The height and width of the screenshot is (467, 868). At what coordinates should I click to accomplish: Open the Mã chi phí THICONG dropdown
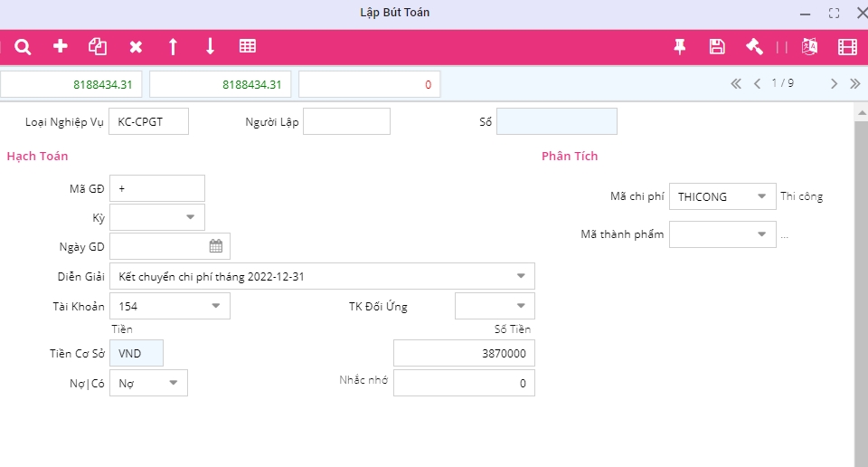763,196
